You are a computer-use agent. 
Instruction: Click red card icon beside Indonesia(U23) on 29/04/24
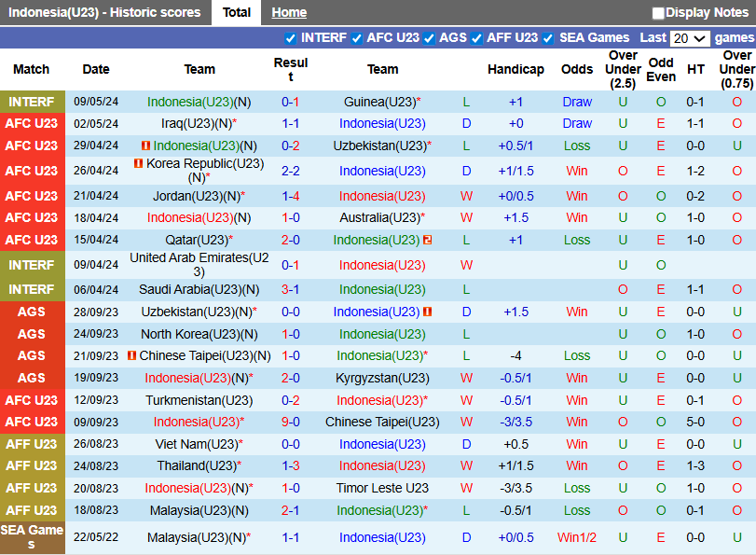[x=145, y=146]
